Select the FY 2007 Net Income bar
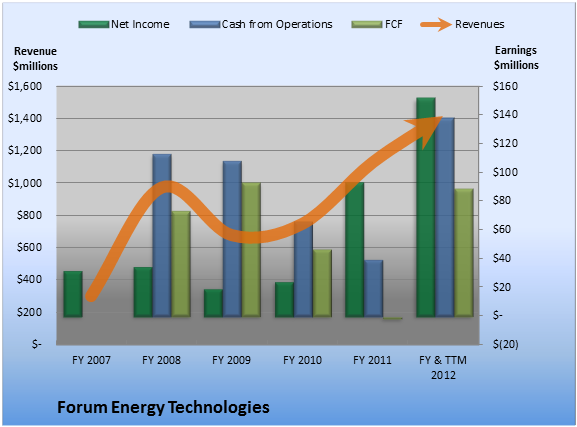Image resolution: width=577 pixels, height=427 pixels. pyautogui.click(x=73, y=294)
